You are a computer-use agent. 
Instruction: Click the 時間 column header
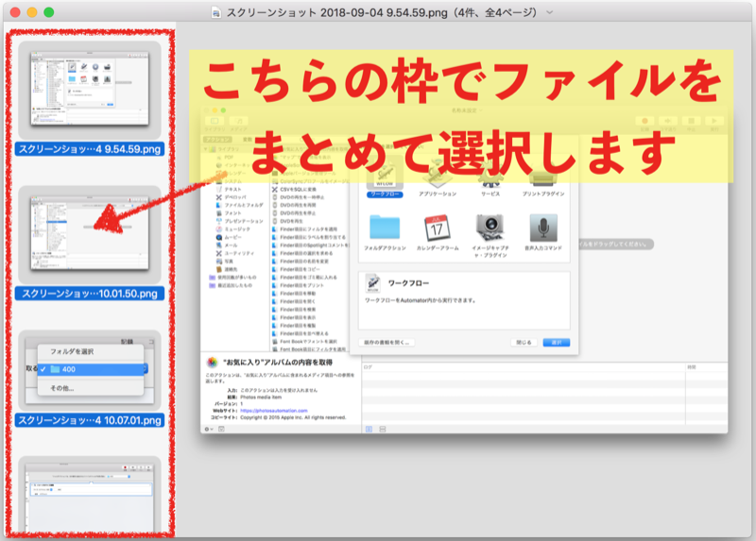click(707, 367)
